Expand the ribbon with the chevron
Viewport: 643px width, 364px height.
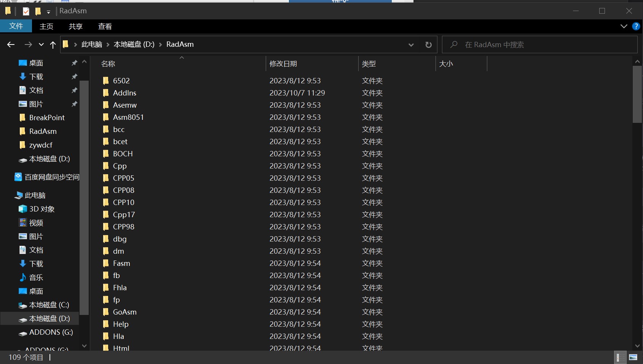pyautogui.click(x=624, y=26)
